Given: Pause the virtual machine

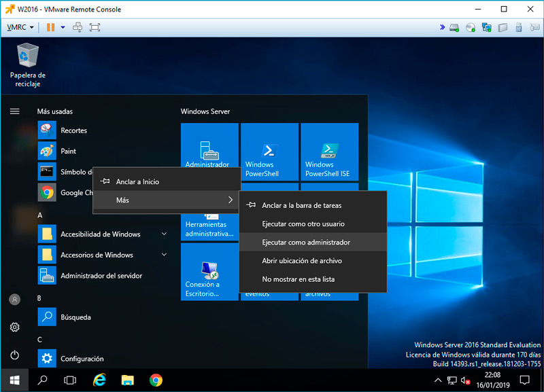Looking at the screenshot, I should coord(50,27).
